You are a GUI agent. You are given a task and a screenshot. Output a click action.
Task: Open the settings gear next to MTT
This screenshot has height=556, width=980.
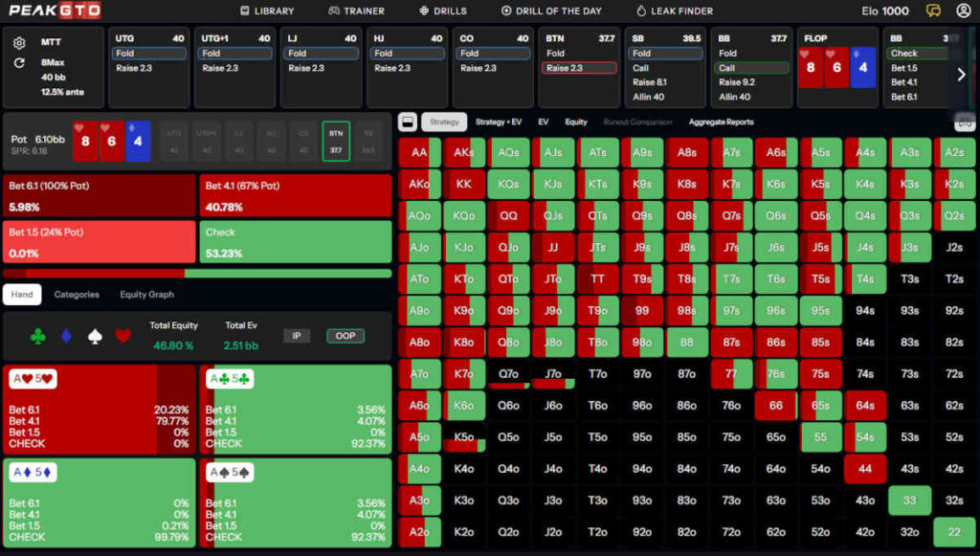[19, 43]
